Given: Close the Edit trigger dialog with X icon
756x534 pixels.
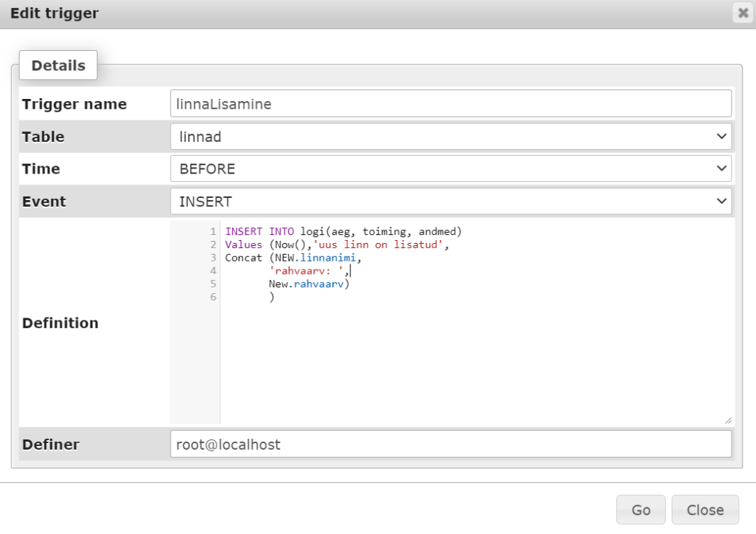Looking at the screenshot, I should coord(742,13).
